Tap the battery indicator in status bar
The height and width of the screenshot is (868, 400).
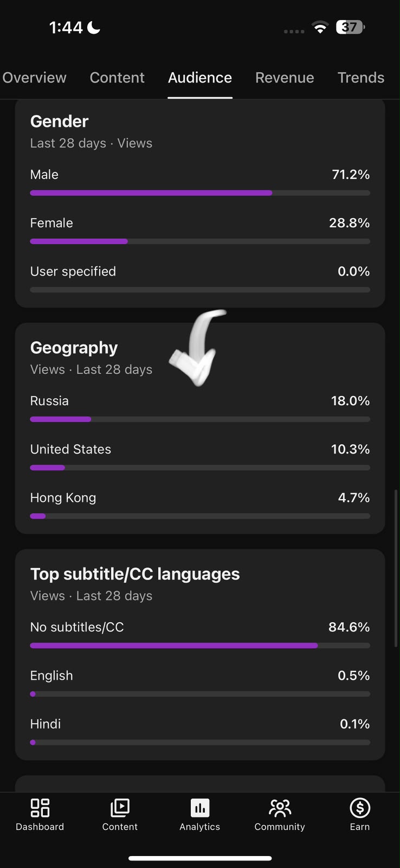pos(351,27)
